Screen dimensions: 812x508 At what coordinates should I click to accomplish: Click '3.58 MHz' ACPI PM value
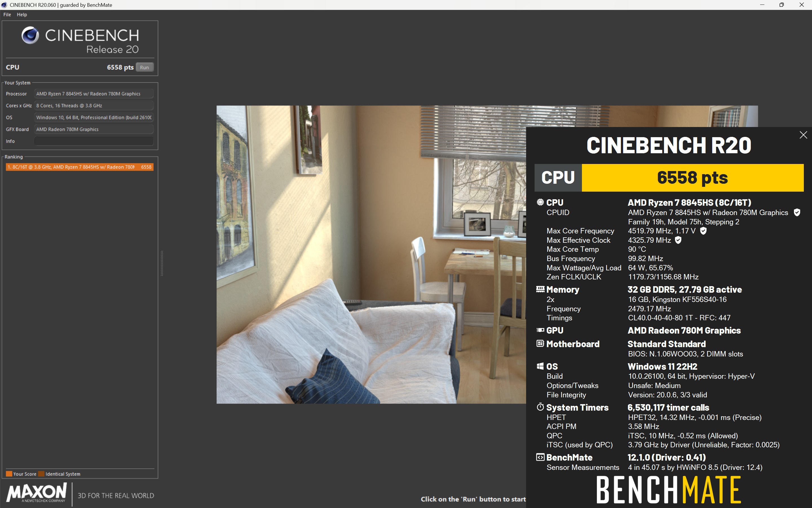click(643, 426)
